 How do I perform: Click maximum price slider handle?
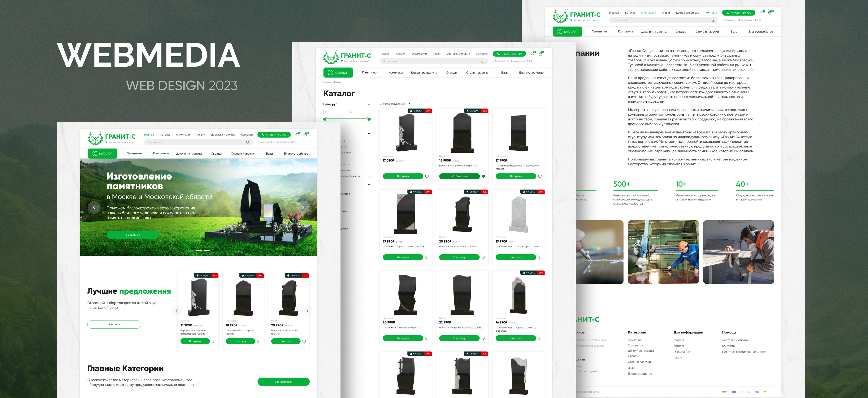369,119
